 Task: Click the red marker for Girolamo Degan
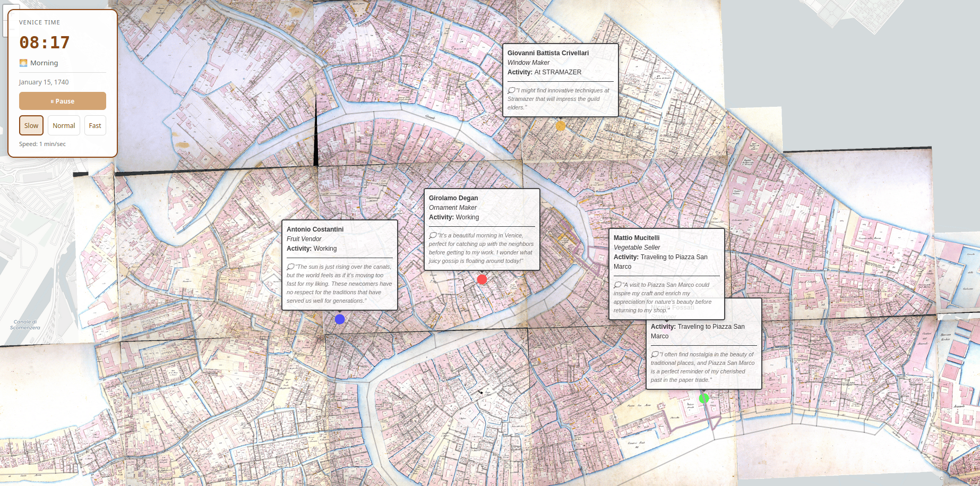pyautogui.click(x=482, y=279)
